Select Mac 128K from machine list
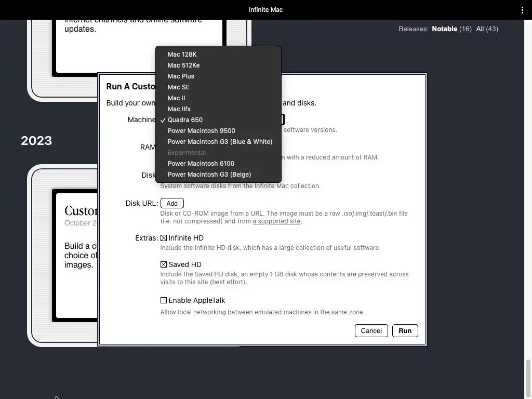Image resolution: width=532 pixels, height=399 pixels. tap(218, 54)
